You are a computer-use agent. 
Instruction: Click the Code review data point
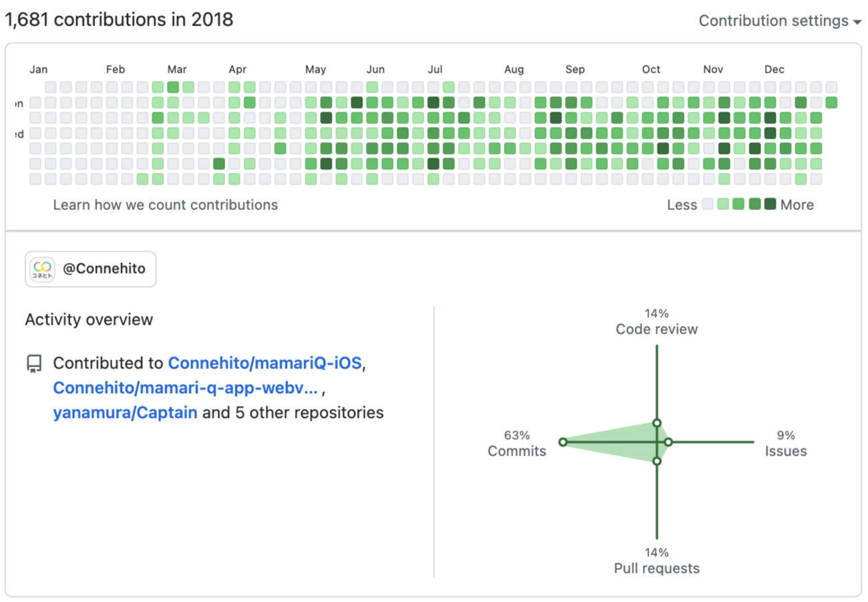pyautogui.click(x=657, y=423)
